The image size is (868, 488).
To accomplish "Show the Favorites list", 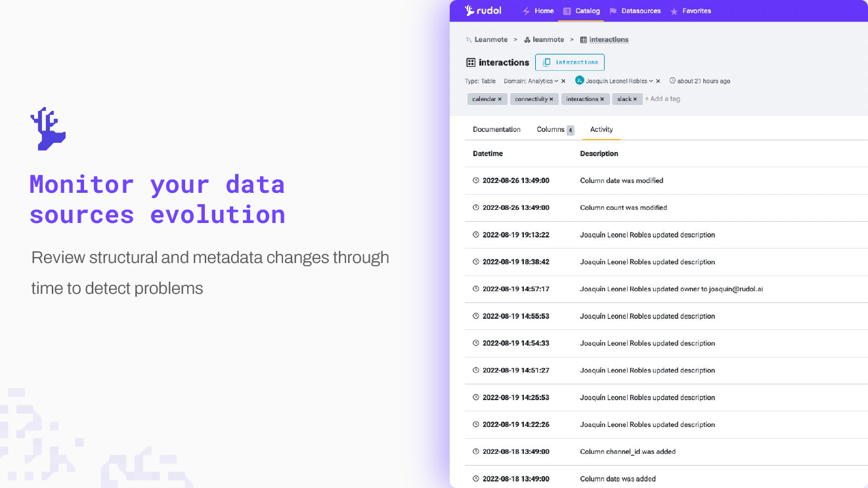I will point(690,10).
